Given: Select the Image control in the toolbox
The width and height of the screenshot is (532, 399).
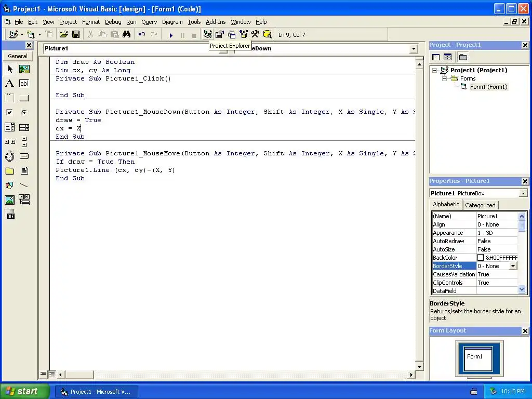Looking at the screenshot, I should (10, 200).
